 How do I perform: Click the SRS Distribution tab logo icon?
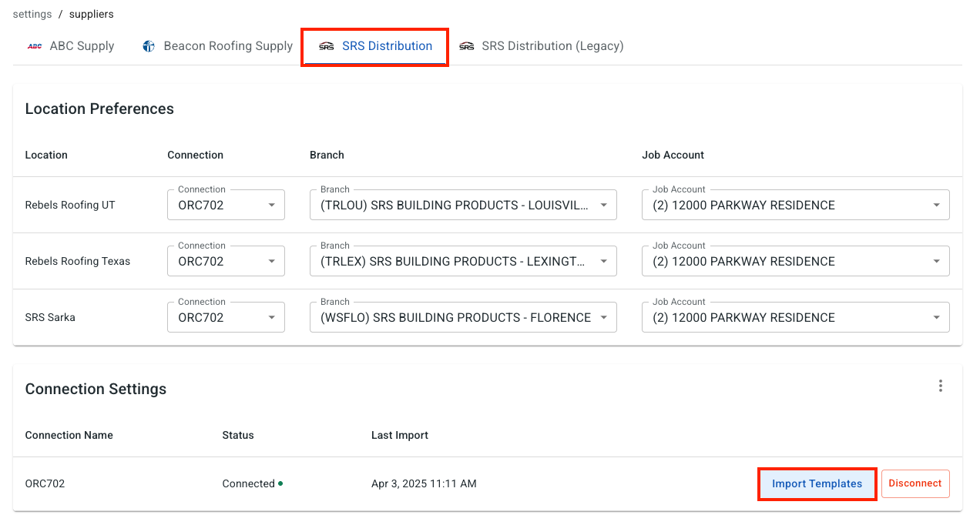click(x=327, y=46)
